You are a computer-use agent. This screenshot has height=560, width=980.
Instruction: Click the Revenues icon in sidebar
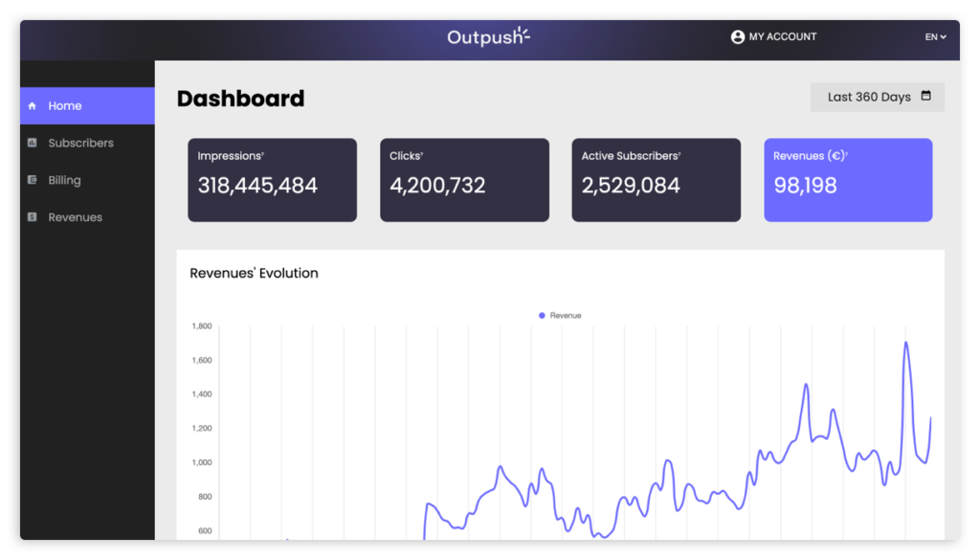point(33,217)
